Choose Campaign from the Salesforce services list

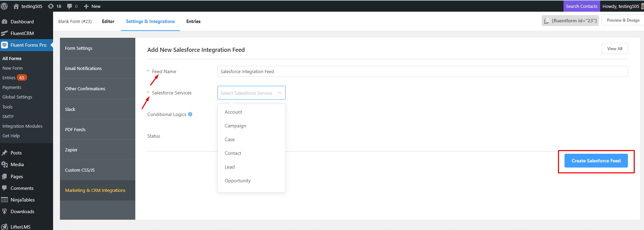[x=251, y=126]
